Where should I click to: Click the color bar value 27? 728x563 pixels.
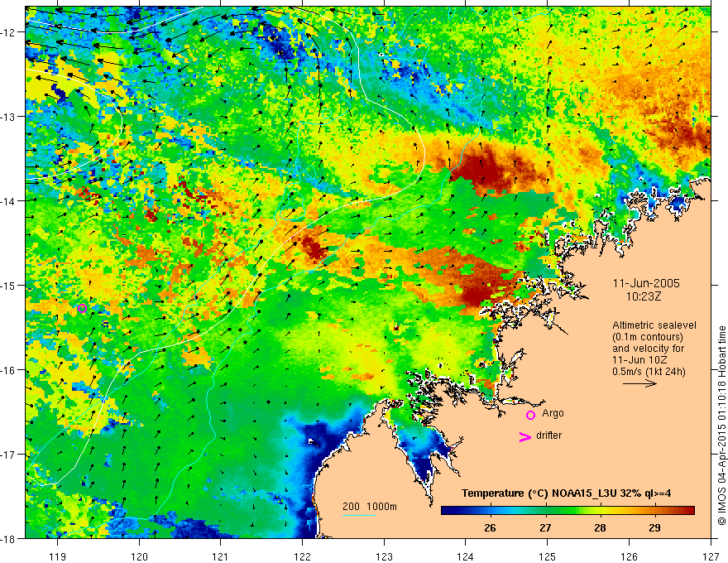(545, 527)
